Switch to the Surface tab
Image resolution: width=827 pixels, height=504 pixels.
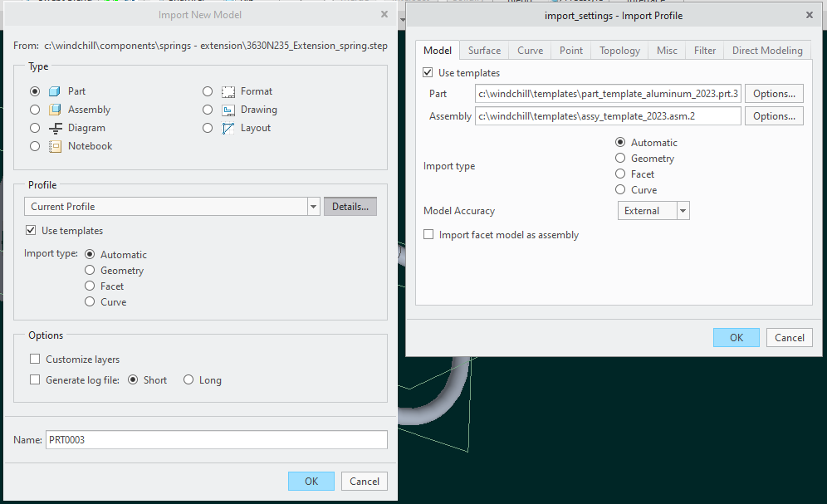(x=483, y=50)
